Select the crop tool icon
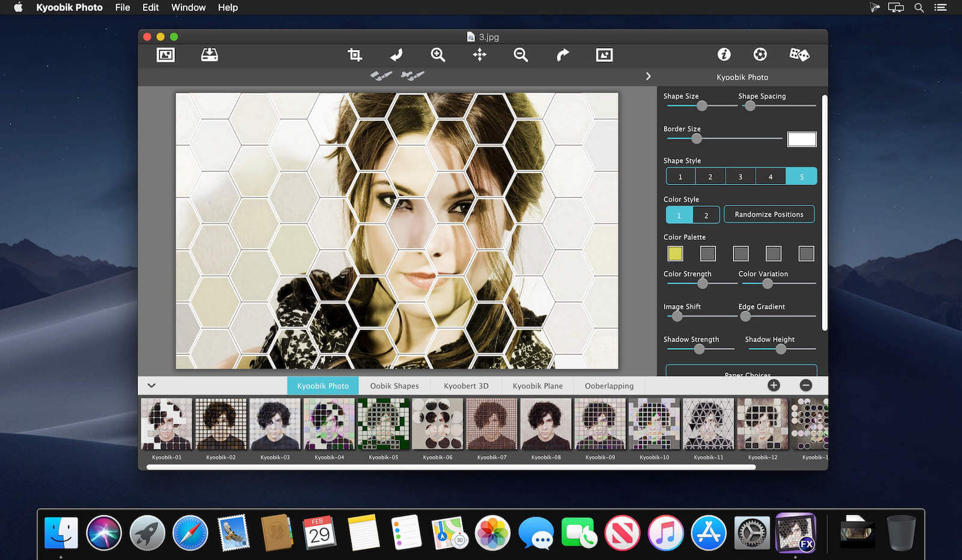This screenshot has width=962, height=560. [355, 55]
